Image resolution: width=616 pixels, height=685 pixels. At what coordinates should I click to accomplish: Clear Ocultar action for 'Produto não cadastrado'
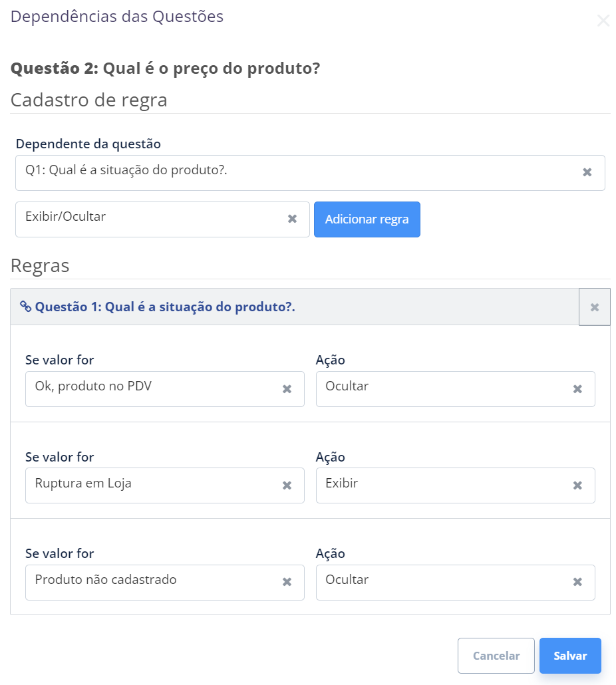coord(577,582)
